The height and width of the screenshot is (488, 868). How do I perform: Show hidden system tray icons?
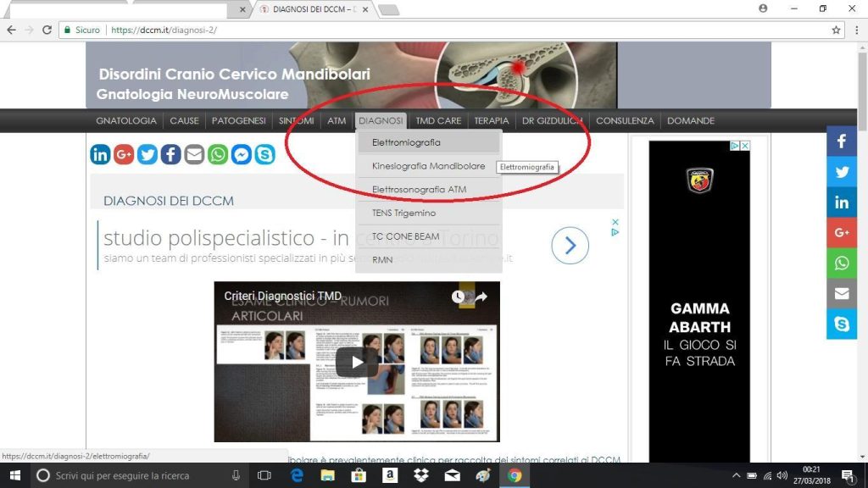click(x=736, y=475)
